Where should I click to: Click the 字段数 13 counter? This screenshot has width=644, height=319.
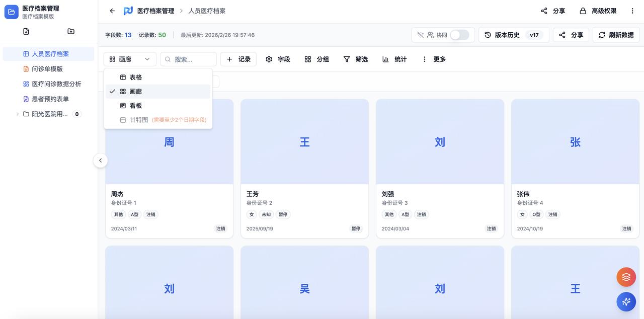[x=118, y=35]
